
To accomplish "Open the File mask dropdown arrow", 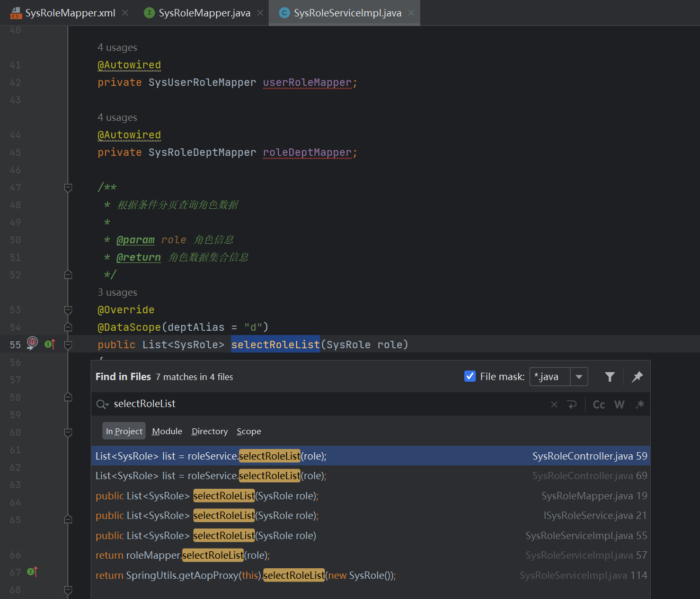I will point(579,377).
